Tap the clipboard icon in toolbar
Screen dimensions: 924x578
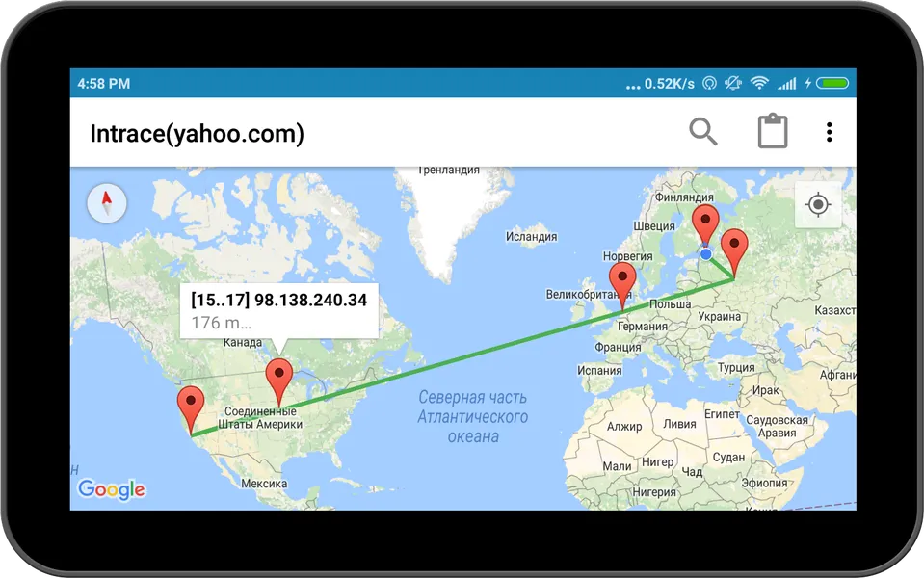tap(772, 131)
